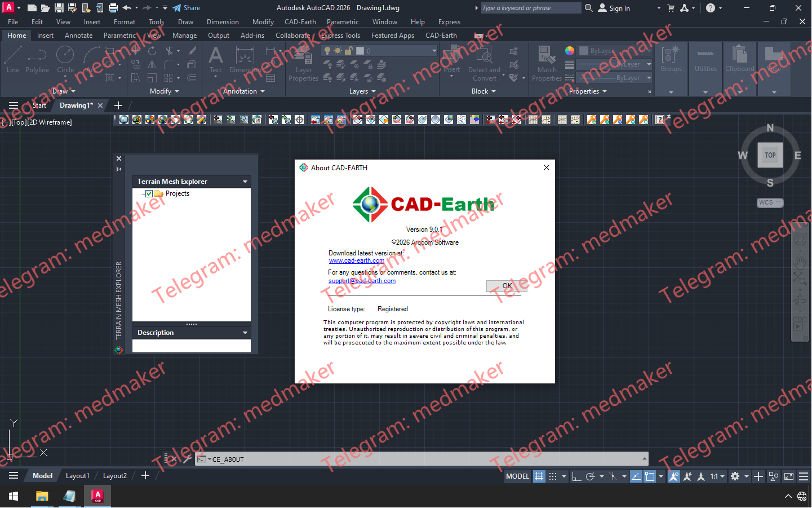The height and width of the screenshot is (508, 812).
Task: Uncheck the Projects checkbox in Terrain Mesh Explorer
Action: pyautogui.click(x=148, y=193)
